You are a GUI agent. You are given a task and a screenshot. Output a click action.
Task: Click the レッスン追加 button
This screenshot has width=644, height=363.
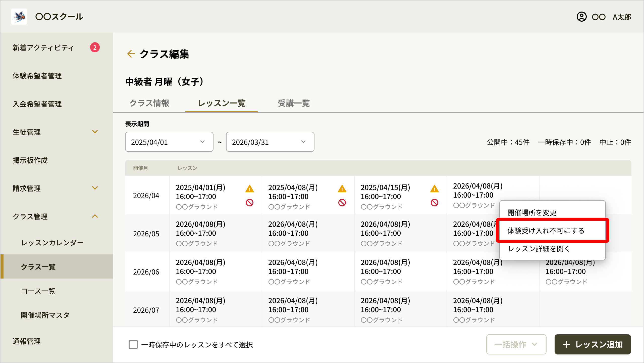tap(593, 344)
